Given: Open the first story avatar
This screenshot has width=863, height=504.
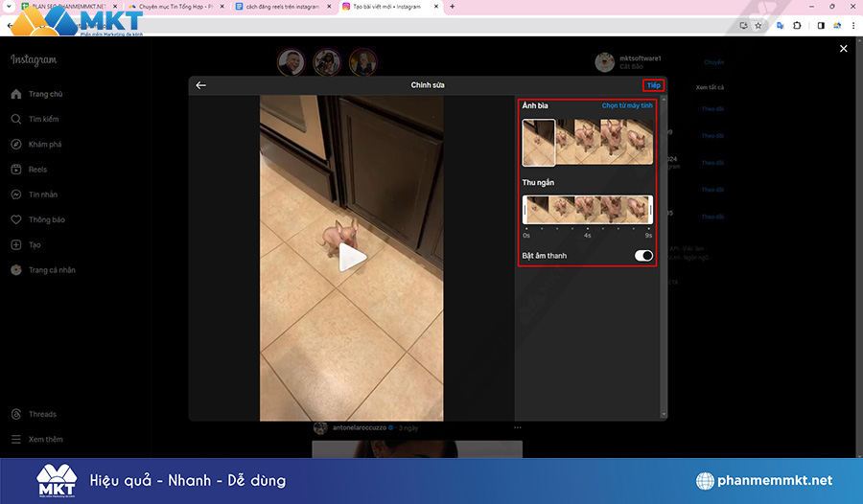Looking at the screenshot, I should pos(292,62).
